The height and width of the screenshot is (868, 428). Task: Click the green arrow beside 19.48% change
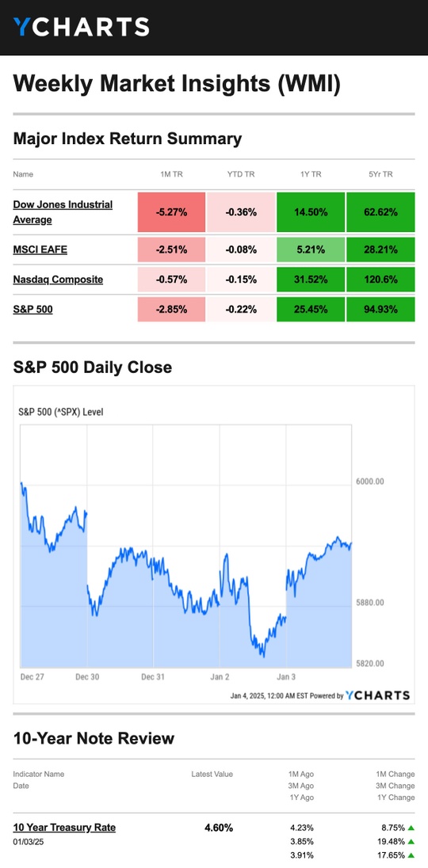tap(411, 841)
